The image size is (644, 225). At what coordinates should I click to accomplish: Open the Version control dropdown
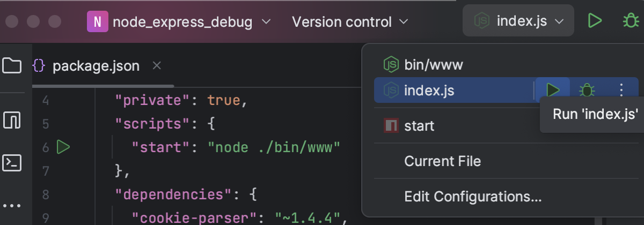pyautogui.click(x=350, y=22)
